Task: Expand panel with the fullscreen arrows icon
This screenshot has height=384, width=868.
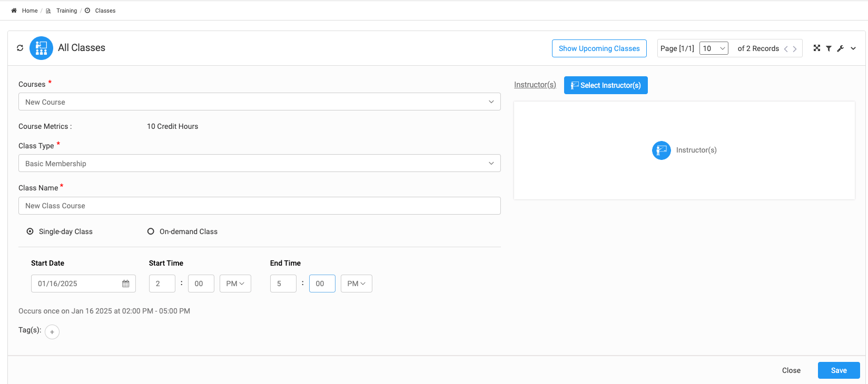Action: tap(817, 48)
